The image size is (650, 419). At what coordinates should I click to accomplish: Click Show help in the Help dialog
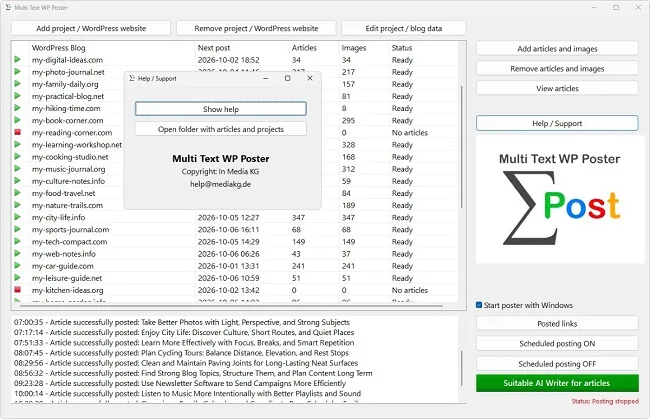[x=221, y=109]
